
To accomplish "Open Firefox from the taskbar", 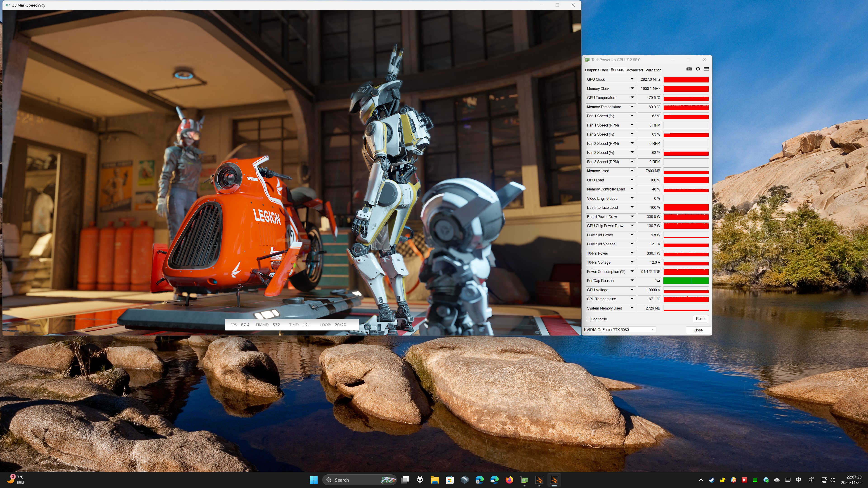I will (x=509, y=480).
